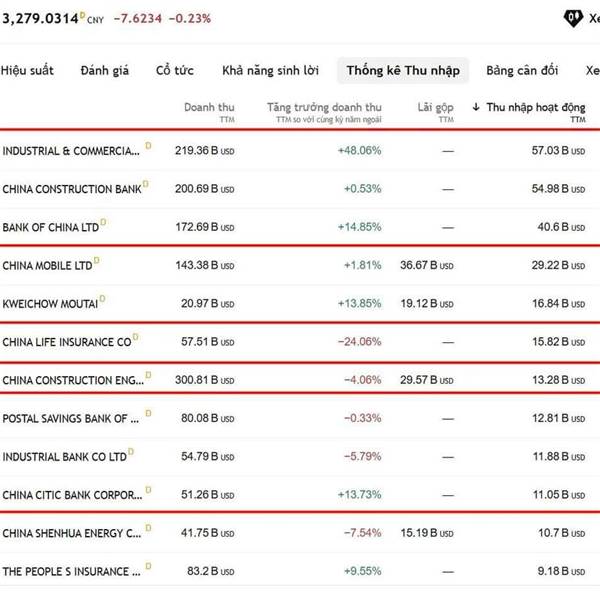The image size is (600, 600).
Task: Select revenue value 200.69 B USD
Action: [205, 189]
